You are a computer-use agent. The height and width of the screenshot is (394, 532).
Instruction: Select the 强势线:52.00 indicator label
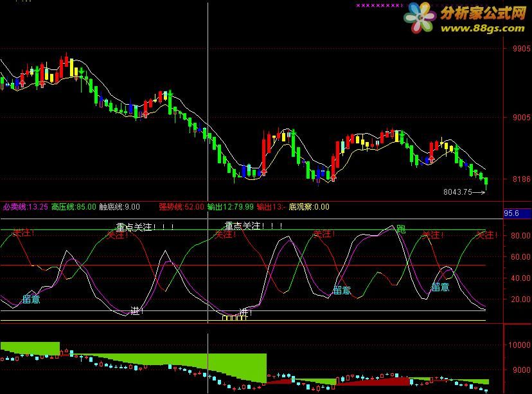click(x=182, y=207)
